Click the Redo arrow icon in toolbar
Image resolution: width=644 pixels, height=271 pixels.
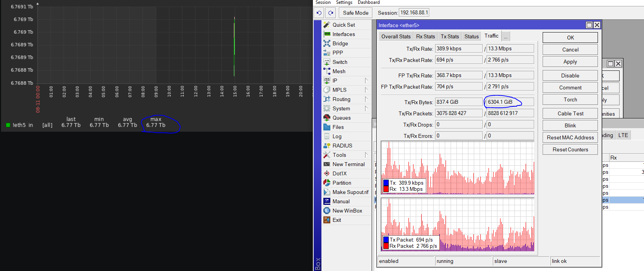coord(331,13)
